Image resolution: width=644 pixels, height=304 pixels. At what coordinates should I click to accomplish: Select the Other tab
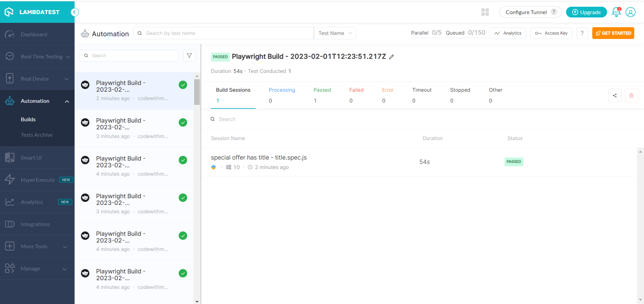click(496, 95)
